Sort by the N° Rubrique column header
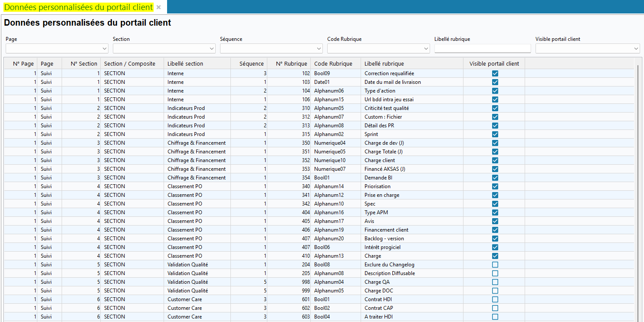This screenshot has width=644, height=322. pos(291,63)
